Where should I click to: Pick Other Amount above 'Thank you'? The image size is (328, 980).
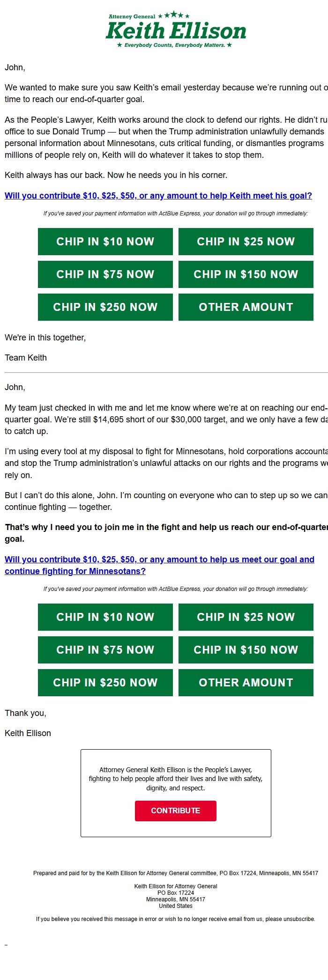(246, 683)
